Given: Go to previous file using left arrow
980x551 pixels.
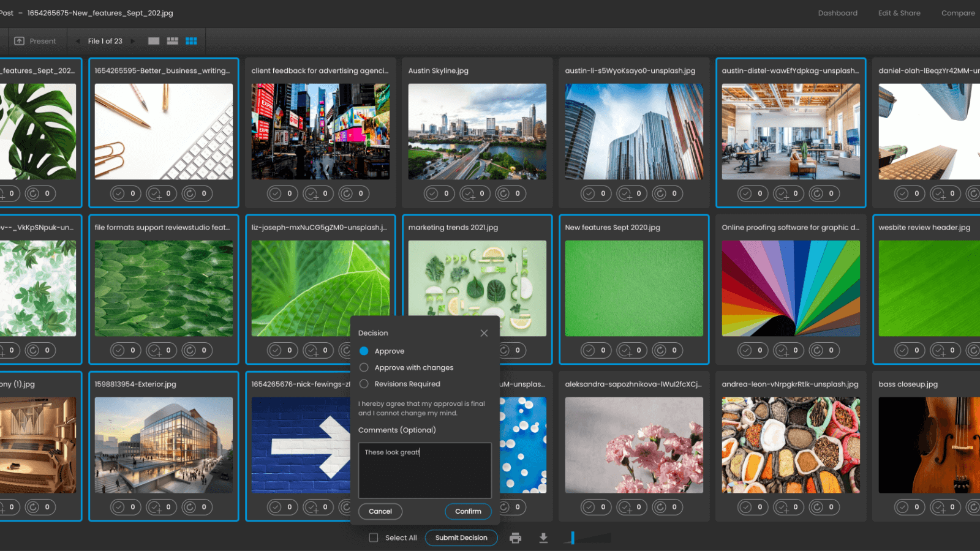Looking at the screenshot, I should 78,41.
